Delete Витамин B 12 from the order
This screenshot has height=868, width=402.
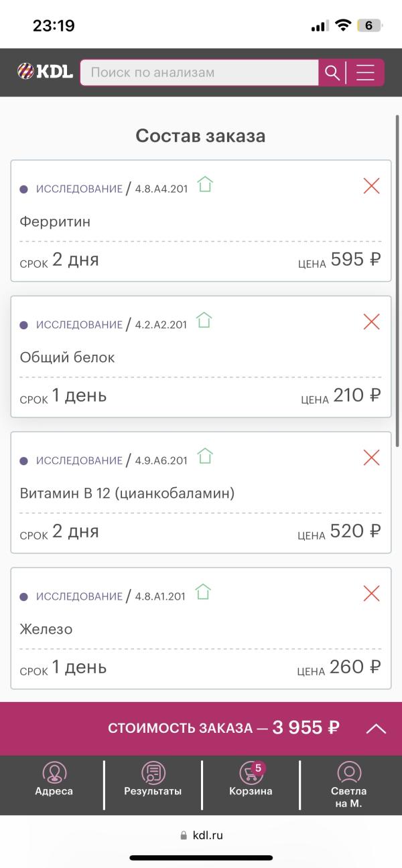(x=371, y=458)
